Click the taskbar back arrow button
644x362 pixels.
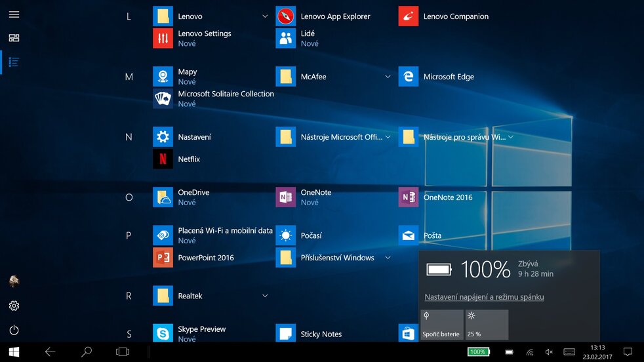tap(50, 352)
